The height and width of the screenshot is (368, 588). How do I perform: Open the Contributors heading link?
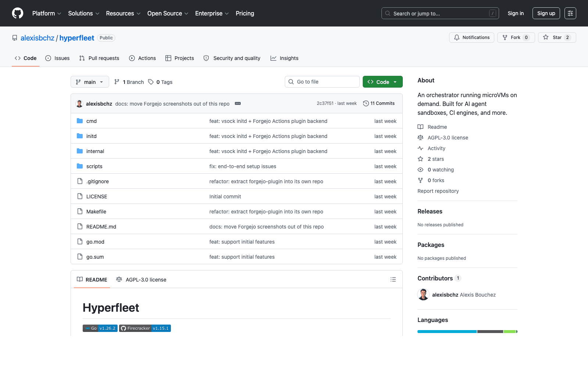coord(439,278)
